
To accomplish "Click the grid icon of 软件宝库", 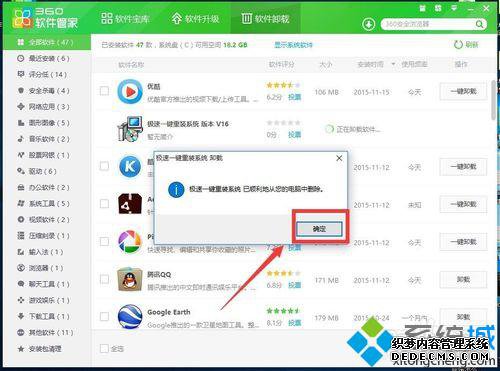I will (107, 18).
